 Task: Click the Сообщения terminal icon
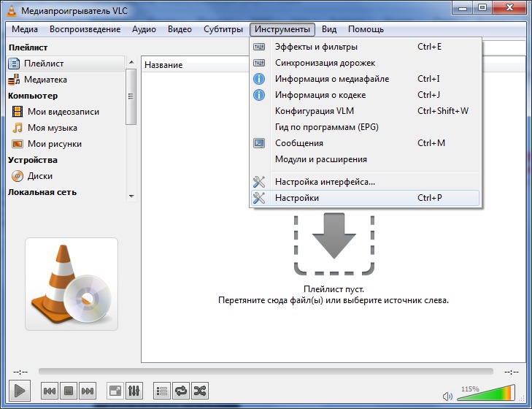(259, 143)
